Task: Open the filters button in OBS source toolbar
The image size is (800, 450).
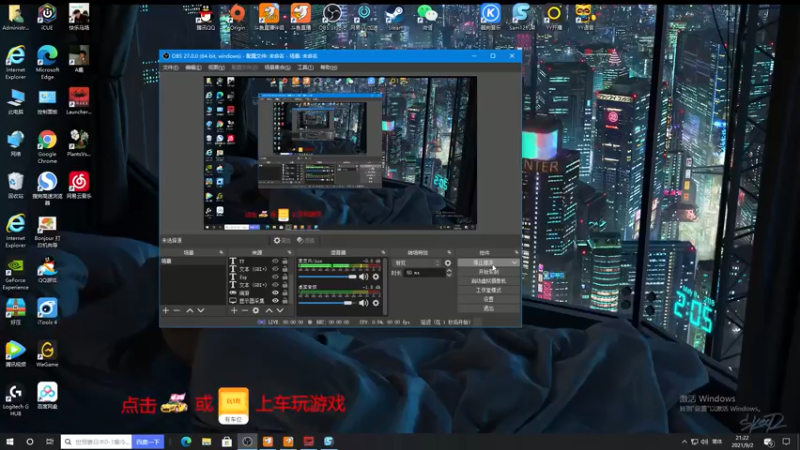Action: (306, 240)
